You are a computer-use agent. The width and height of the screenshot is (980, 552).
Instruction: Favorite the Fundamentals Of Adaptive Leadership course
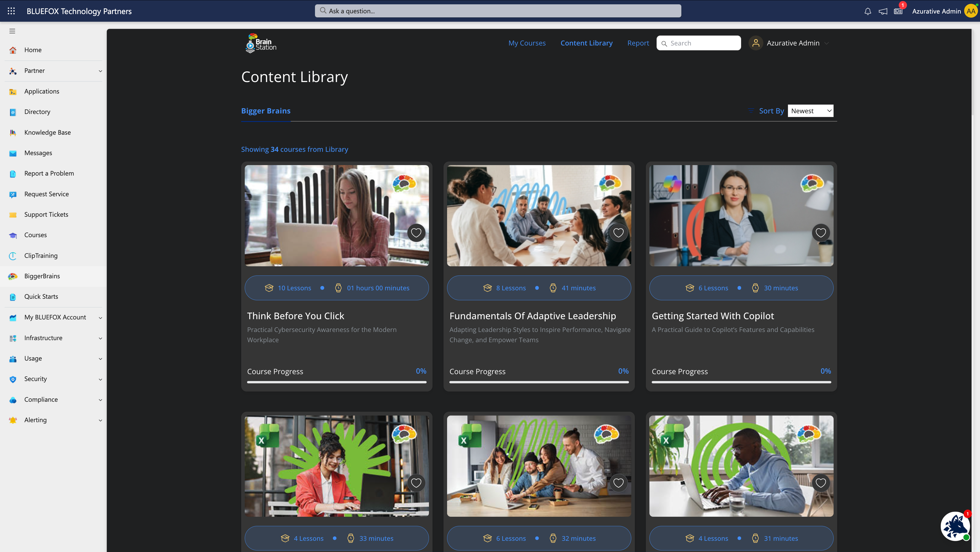point(619,233)
